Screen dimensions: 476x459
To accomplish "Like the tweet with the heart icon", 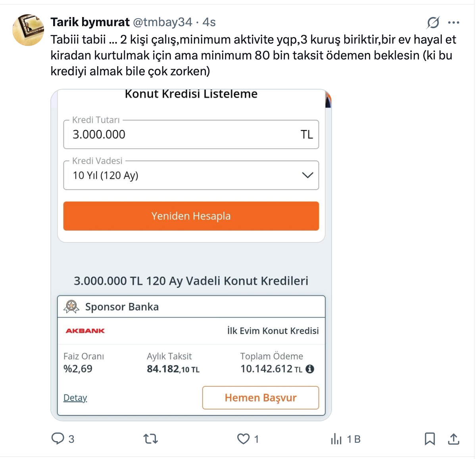I will (x=243, y=438).
